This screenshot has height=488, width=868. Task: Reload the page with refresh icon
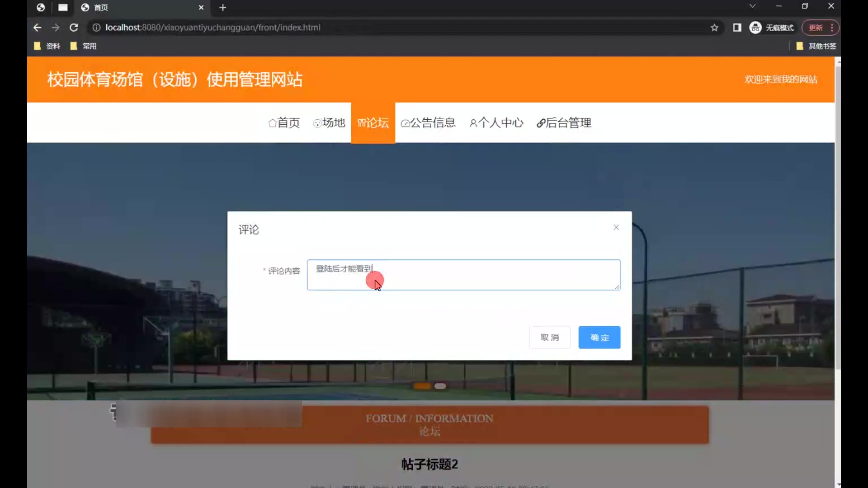74,28
